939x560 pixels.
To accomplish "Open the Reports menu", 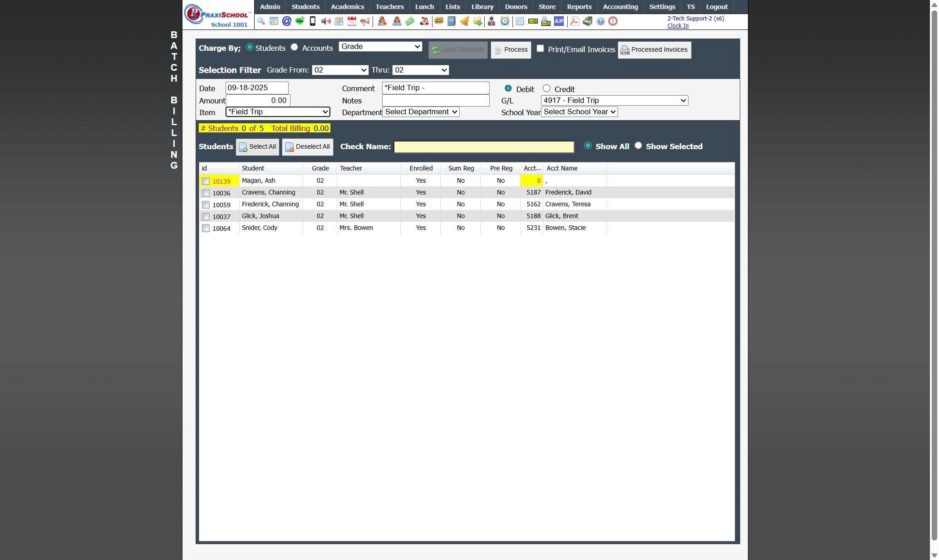I will pyautogui.click(x=579, y=7).
